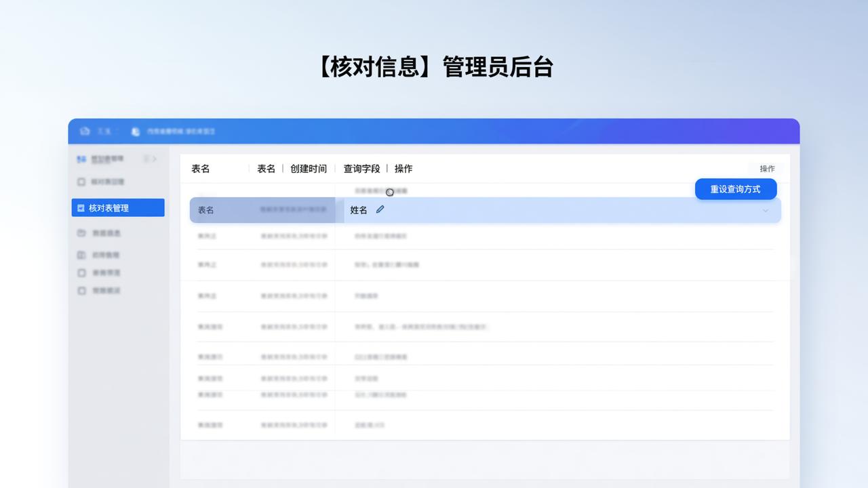Screen dimensions: 868x488
Task: Click the 操作 label above the 重设查询方式 button
Action: [x=767, y=169]
